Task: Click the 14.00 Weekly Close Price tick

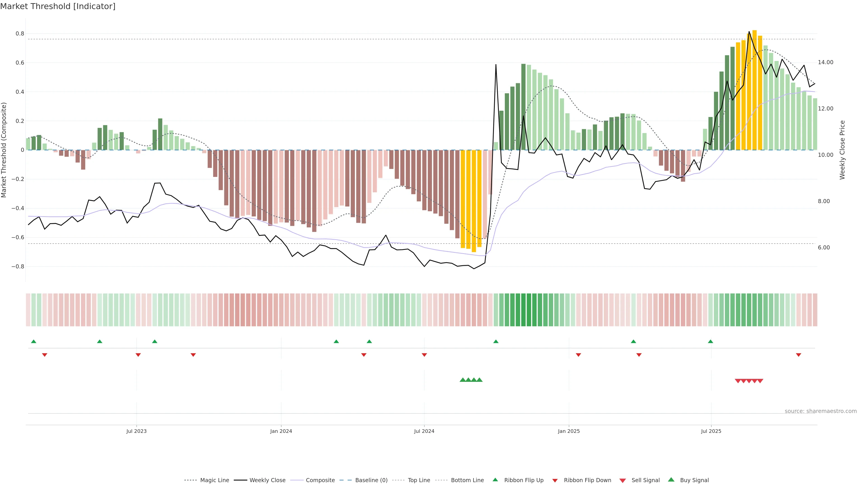Action: coord(826,62)
